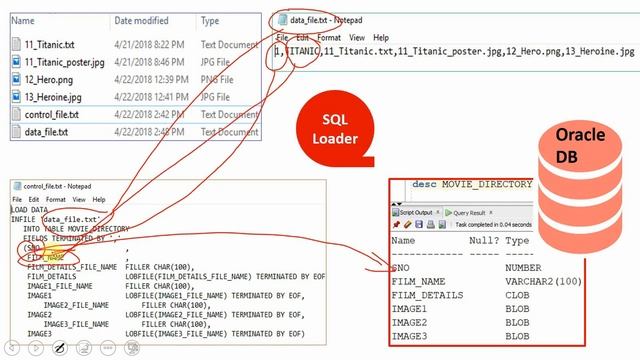The image size is (640, 360).
Task: Open Format menu in data_file.txt Notepad
Action: [329, 38]
